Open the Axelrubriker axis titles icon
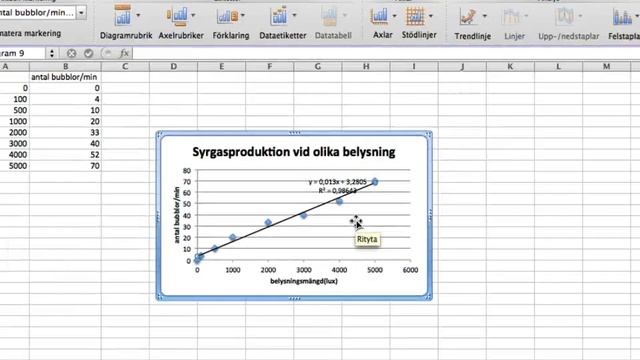 point(177,16)
